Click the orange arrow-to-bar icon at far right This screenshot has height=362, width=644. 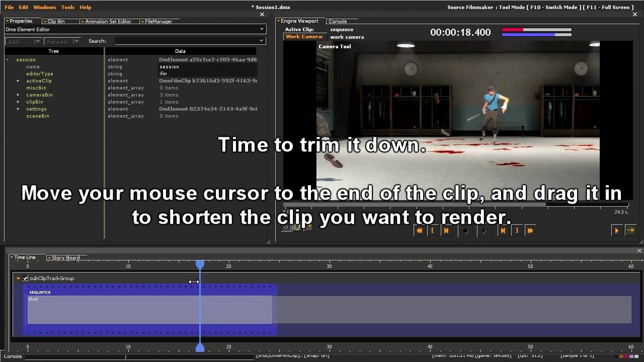coord(630,230)
